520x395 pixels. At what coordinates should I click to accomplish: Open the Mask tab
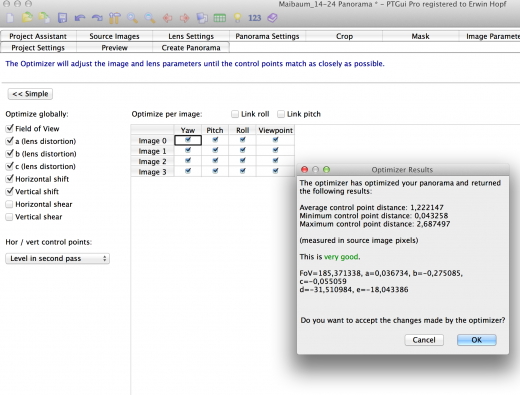[420, 36]
